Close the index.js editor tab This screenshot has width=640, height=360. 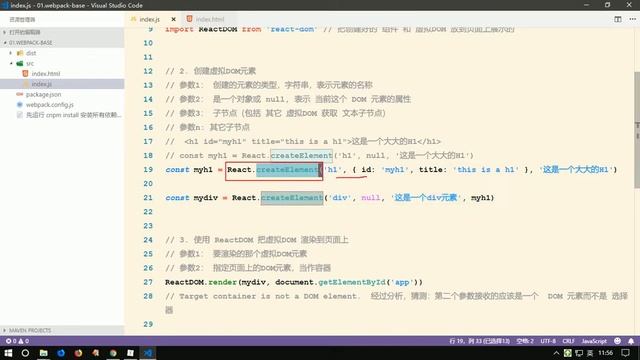[x=173, y=19]
